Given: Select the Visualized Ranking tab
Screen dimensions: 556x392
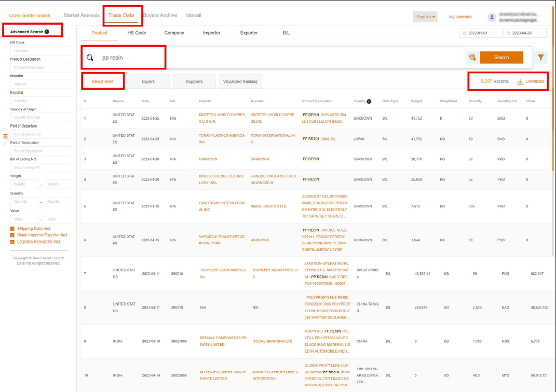Looking at the screenshot, I should 240,82.
